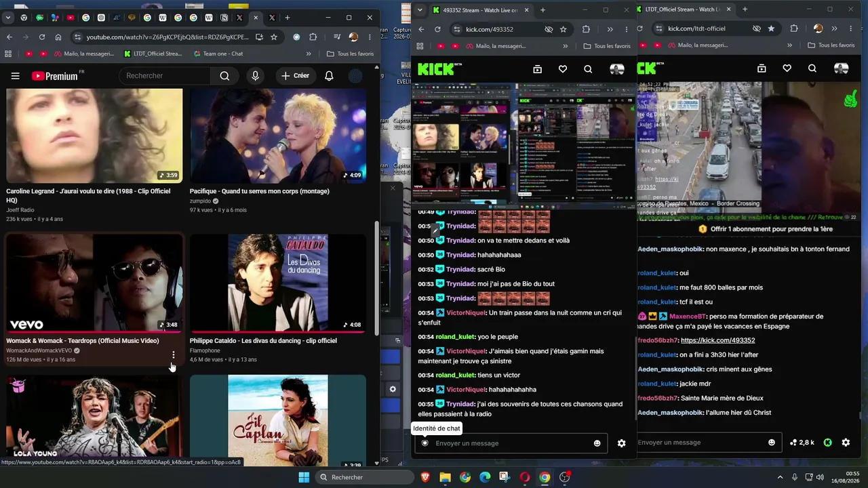This screenshot has width=868, height=488.
Task: Open chat settings gear in the 493352 chat
Action: [x=621, y=443]
